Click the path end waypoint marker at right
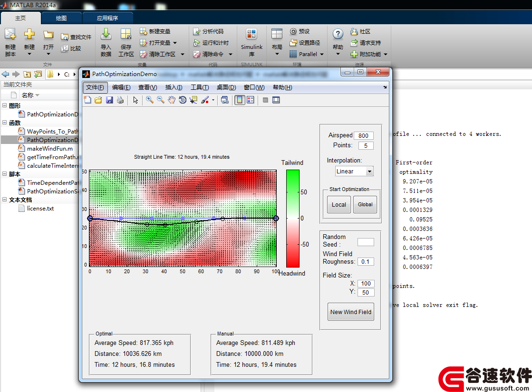Viewport: 532px width, 392px height. tap(276, 219)
